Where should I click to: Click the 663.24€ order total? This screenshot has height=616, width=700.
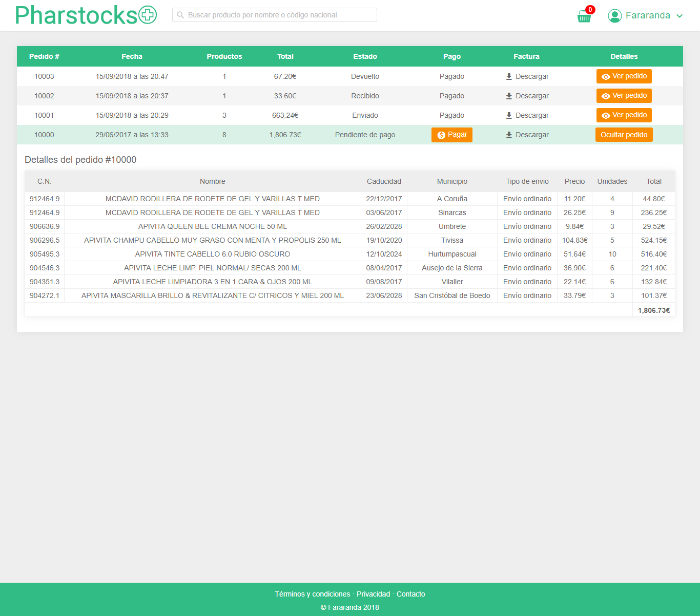pyautogui.click(x=285, y=115)
